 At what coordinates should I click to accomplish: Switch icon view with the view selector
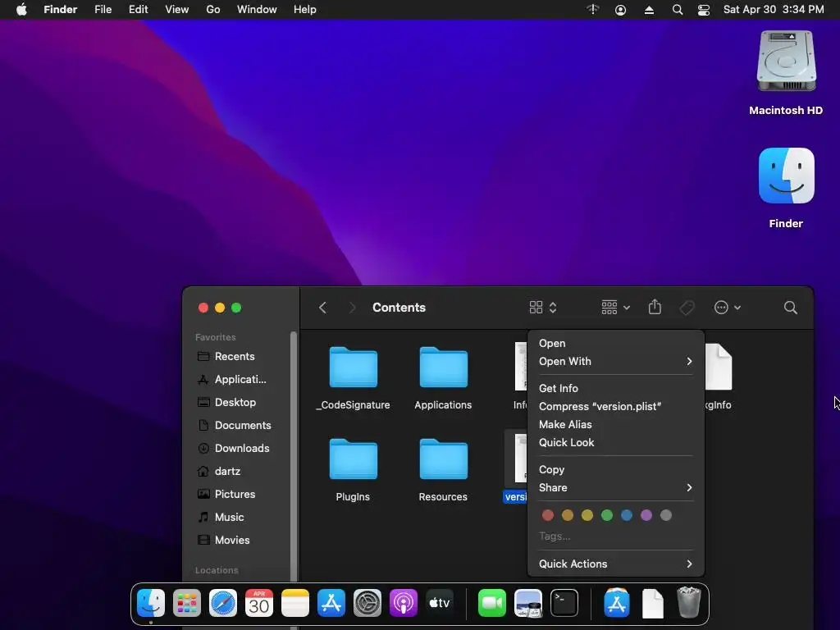543,308
